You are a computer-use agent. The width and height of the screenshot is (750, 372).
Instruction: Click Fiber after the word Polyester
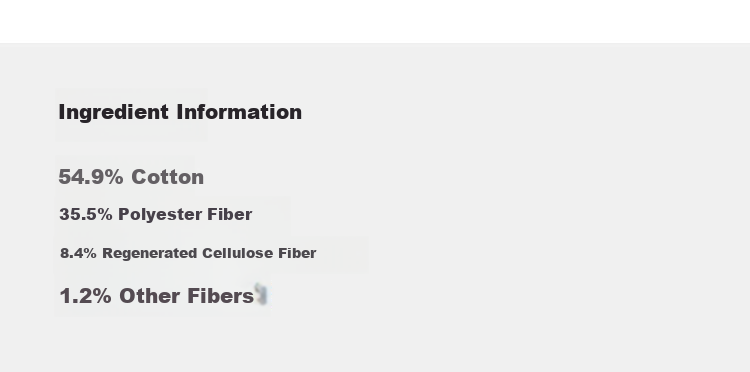point(230,214)
